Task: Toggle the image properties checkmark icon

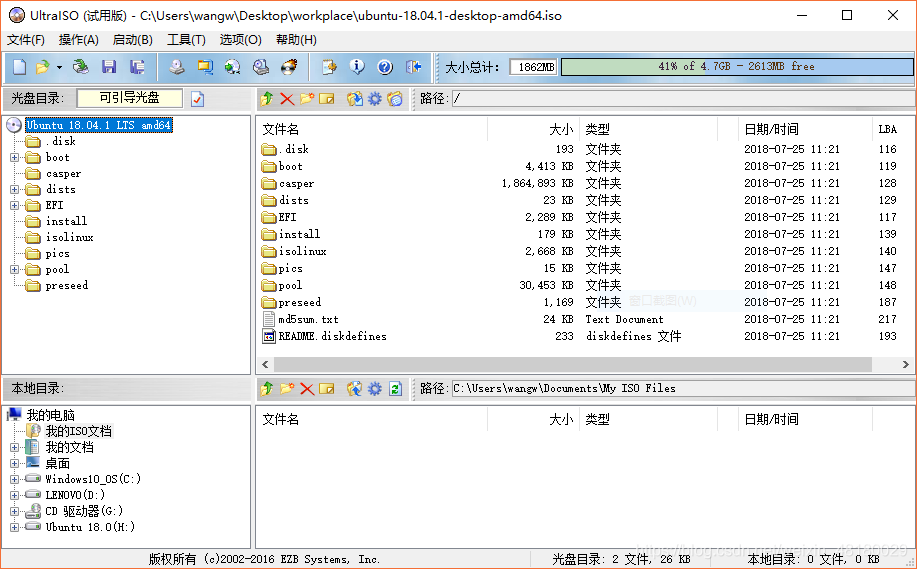Action: coord(198,99)
